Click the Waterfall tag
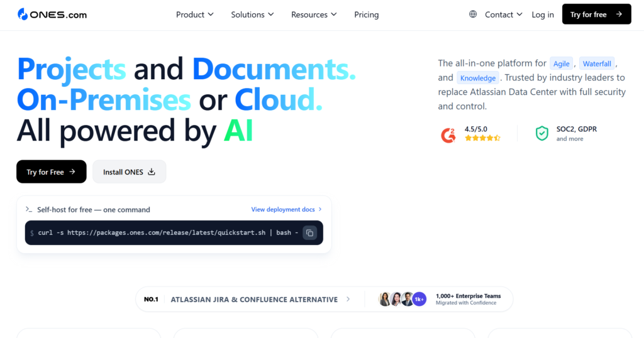The image size is (644, 338). pyautogui.click(x=597, y=63)
